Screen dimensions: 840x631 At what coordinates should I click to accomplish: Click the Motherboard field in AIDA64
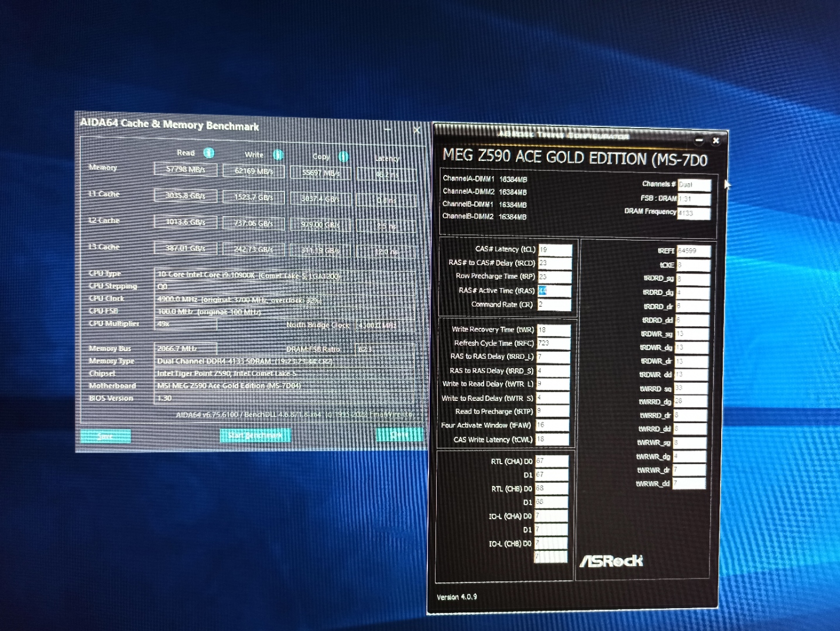tap(285, 386)
